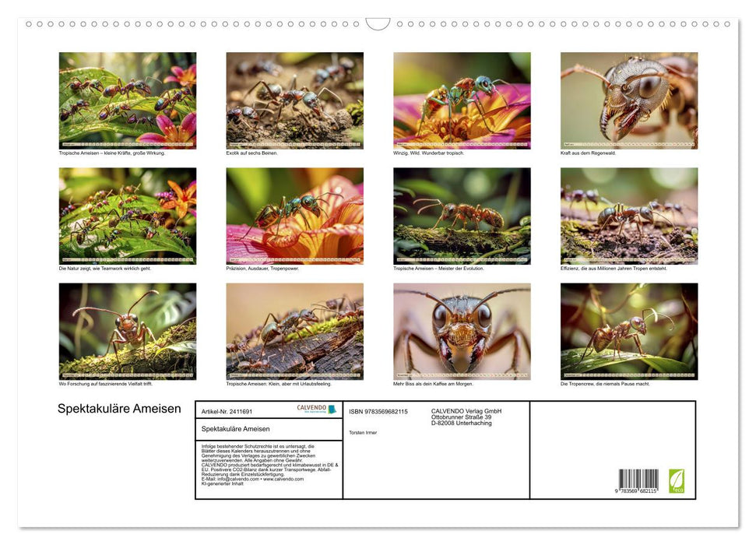756x545 pixels.
Task: Open thumbnail above 'Präzision, Ausdauer, Tropenpower'
Action: [x=294, y=216]
